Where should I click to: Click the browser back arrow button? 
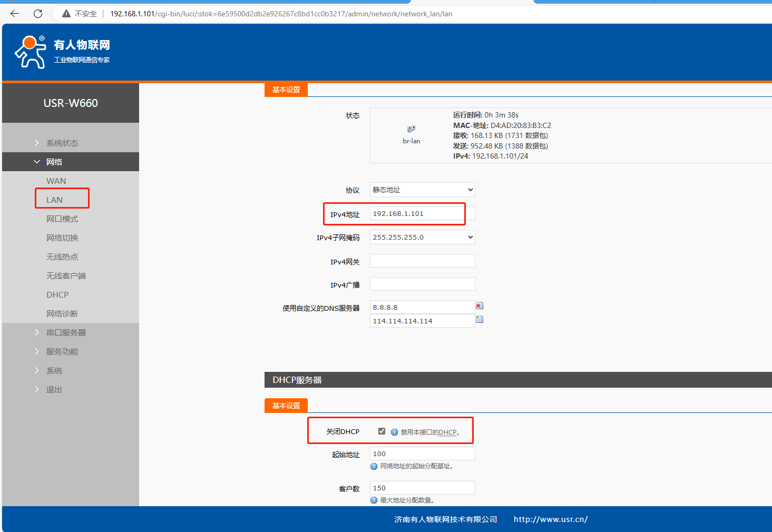click(15, 14)
